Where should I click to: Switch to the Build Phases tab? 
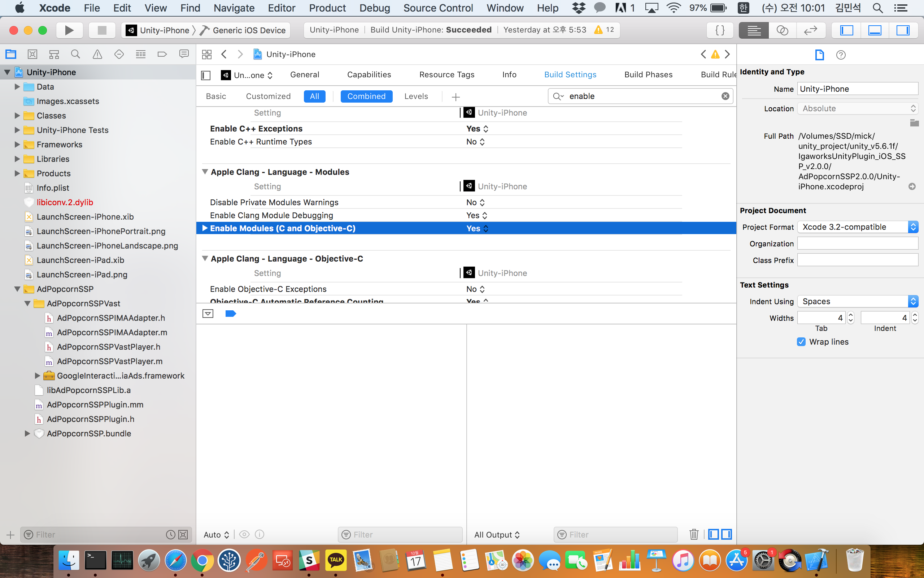click(648, 74)
